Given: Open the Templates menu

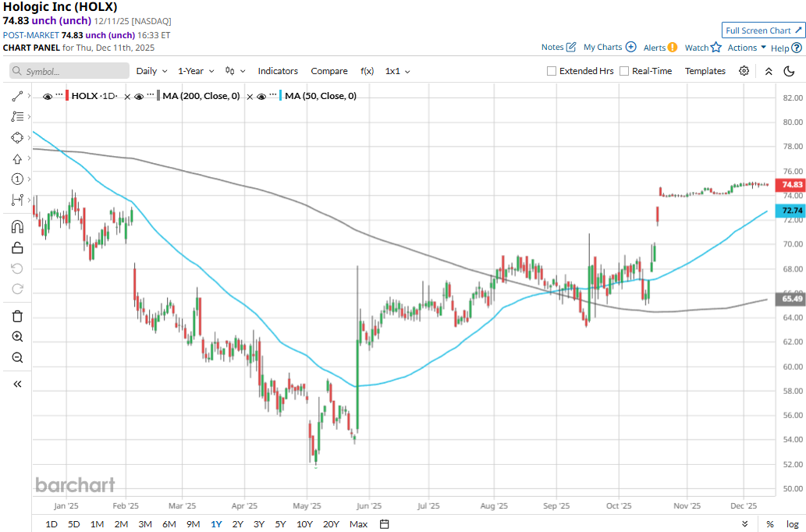Looking at the screenshot, I should pyautogui.click(x=705, y=71).
